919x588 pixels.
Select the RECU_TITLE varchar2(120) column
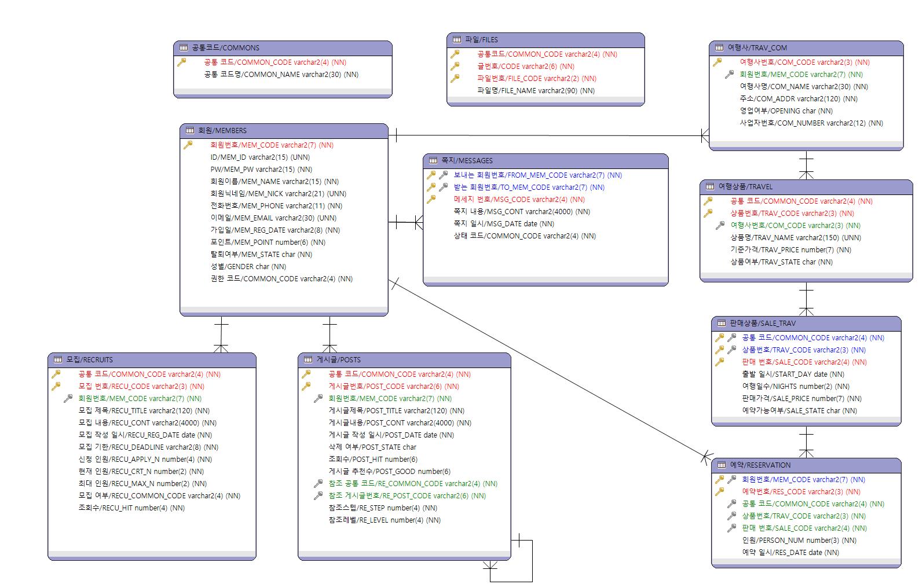click(144, 410)
